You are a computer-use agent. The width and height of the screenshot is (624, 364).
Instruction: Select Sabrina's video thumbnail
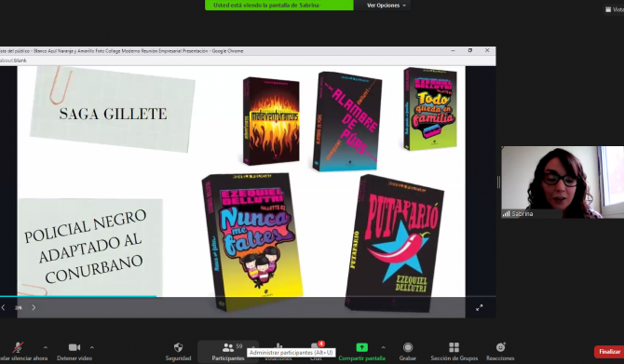point(563,182)
